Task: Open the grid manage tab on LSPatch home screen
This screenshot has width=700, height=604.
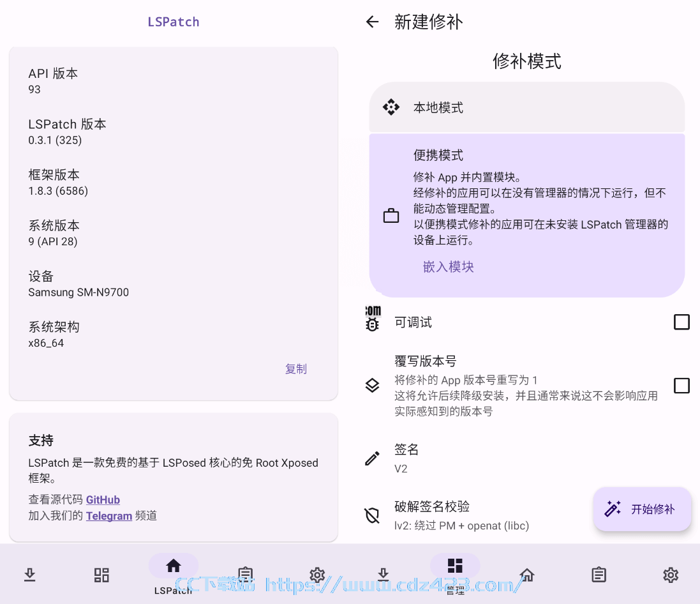Action: pos(101,575)
